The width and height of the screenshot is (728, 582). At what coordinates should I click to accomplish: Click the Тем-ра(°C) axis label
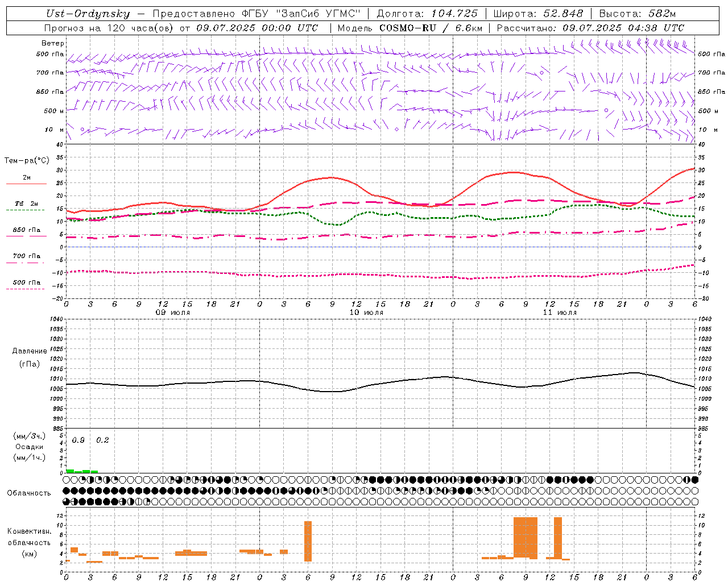click(27, 161)
